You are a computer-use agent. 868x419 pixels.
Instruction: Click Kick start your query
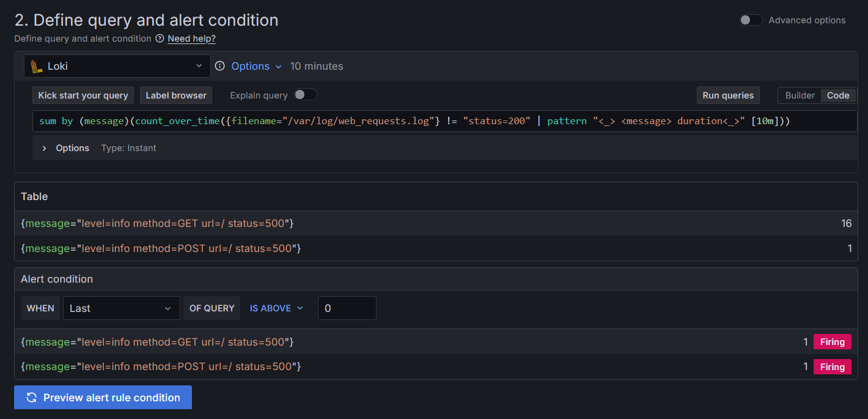tap(83, 95)
